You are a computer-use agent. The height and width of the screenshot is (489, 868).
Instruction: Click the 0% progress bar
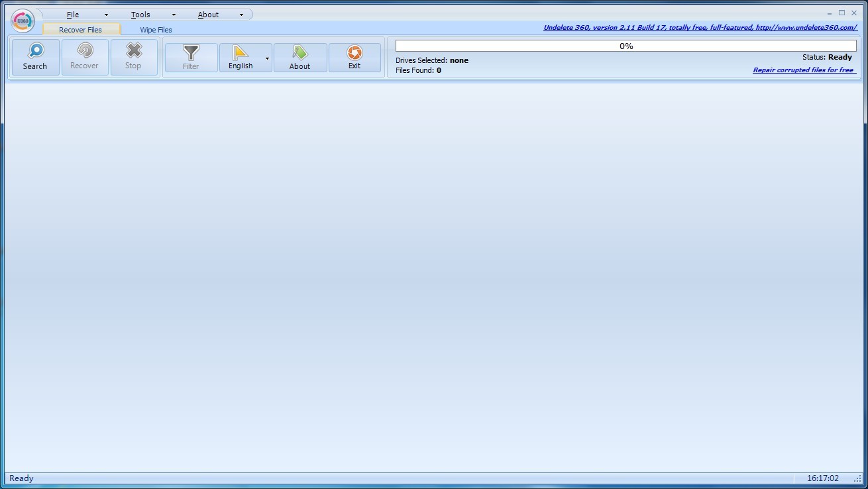[625, 46]
